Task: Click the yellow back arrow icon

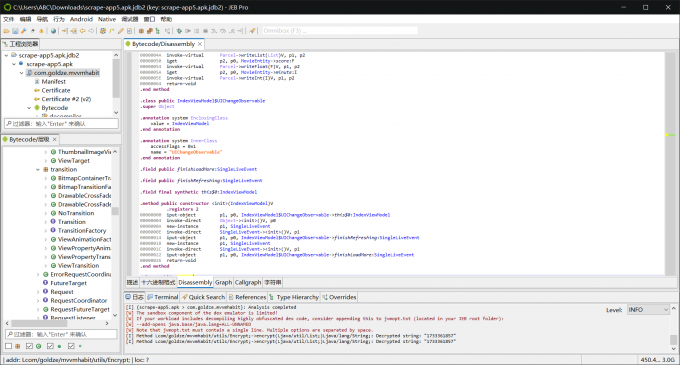Action: click(82, 31)
